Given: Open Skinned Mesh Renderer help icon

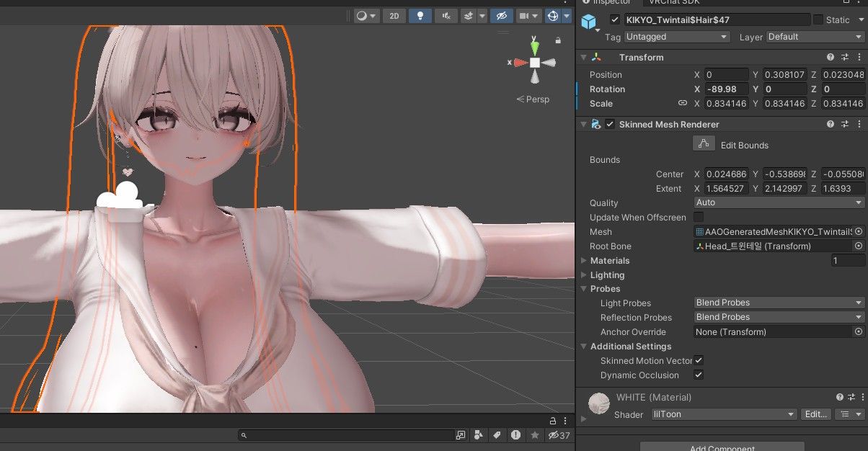Looking at the screenshot, I should 831,125.
